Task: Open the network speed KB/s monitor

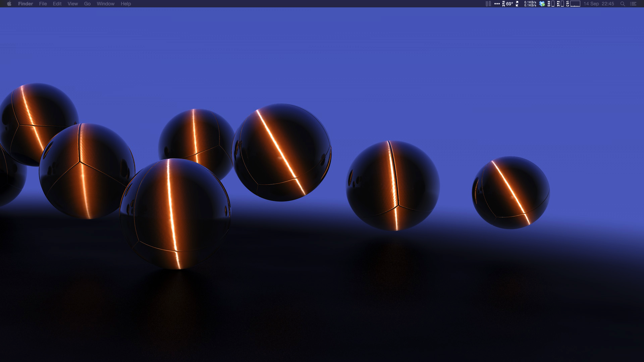Action: [530, 4]
